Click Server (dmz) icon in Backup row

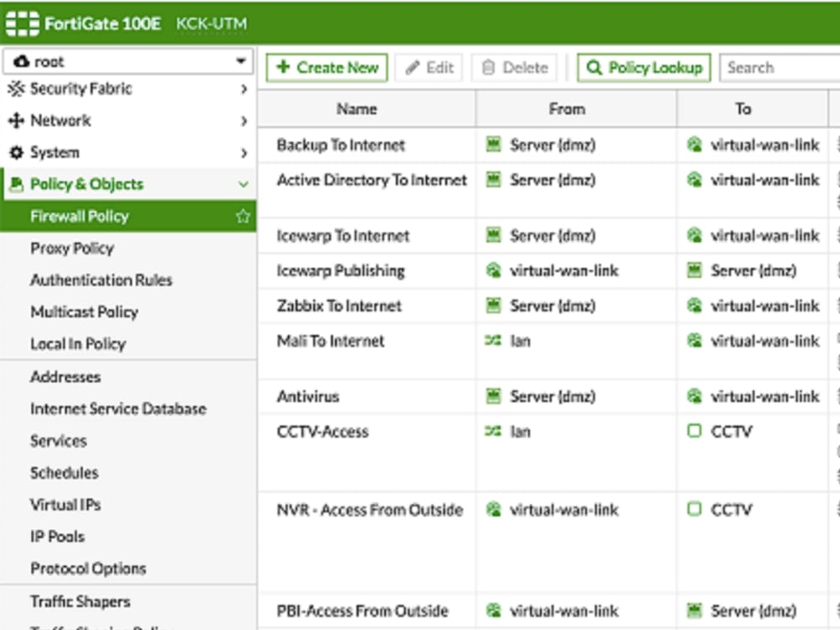493,144
